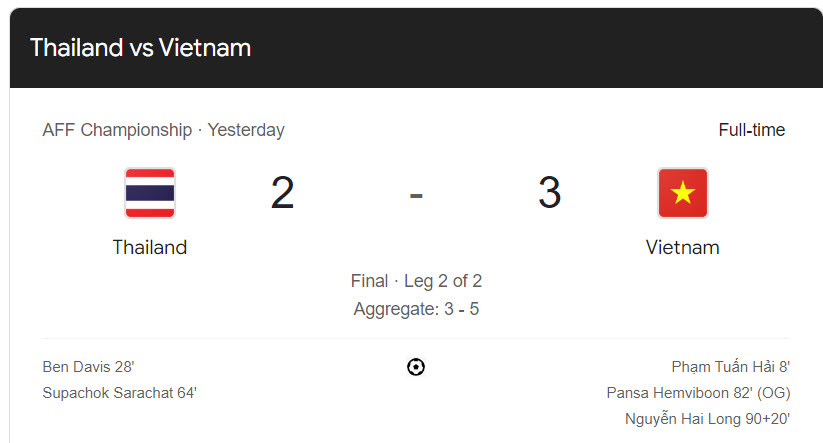823x443 pixels.
Task: Select the AFF Championship label
Action: tap(117, 130)
